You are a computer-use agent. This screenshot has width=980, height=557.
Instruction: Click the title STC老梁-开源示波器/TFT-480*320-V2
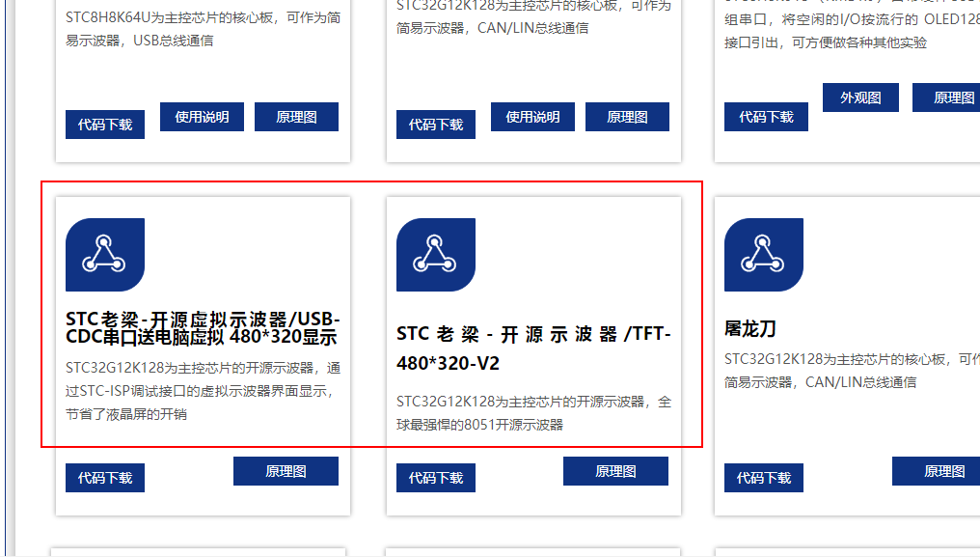click(x=533, y=348)
